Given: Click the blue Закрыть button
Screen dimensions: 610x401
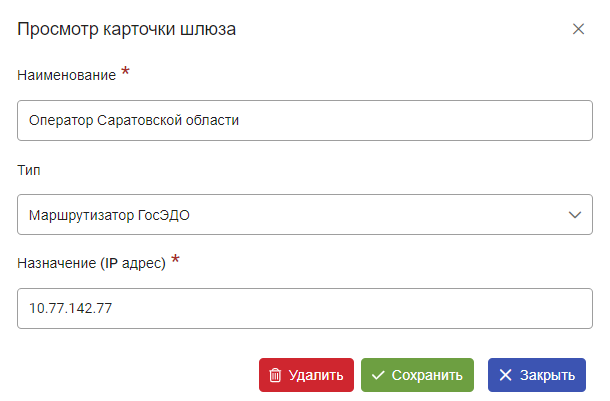Looking at the screenshot, I should 536,375.
